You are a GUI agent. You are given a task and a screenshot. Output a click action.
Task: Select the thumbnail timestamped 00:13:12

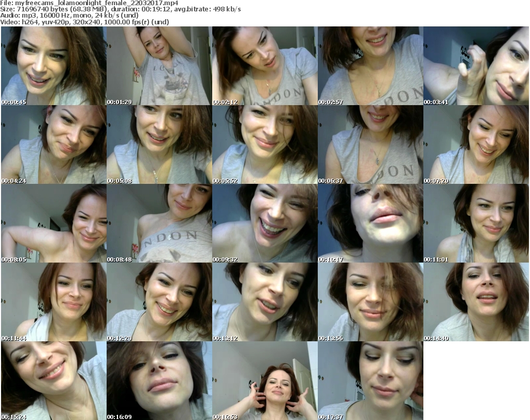[264, 302]
